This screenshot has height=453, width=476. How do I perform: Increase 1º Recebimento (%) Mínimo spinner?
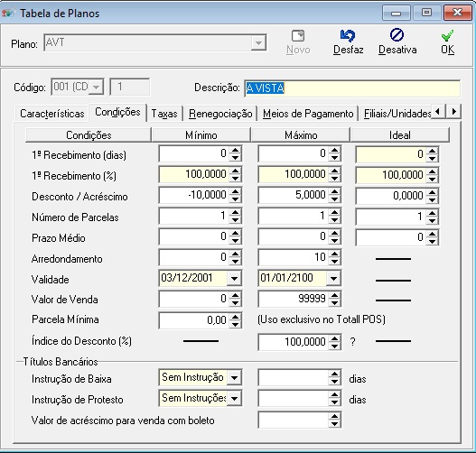pyautogui.click(x=235, y=171)
